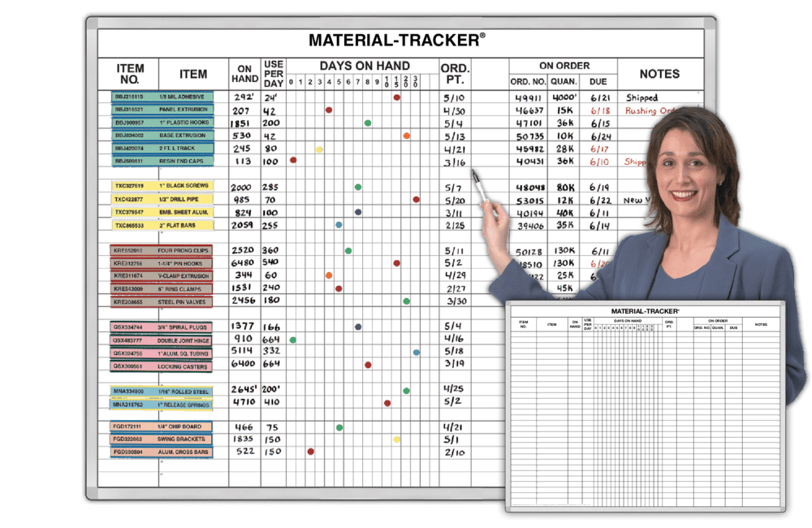This screenshot has width=812, height=528.
Task: Click the red magnet in Resin End Caps row
Action: pyautogui.click(x=293, y=160)
